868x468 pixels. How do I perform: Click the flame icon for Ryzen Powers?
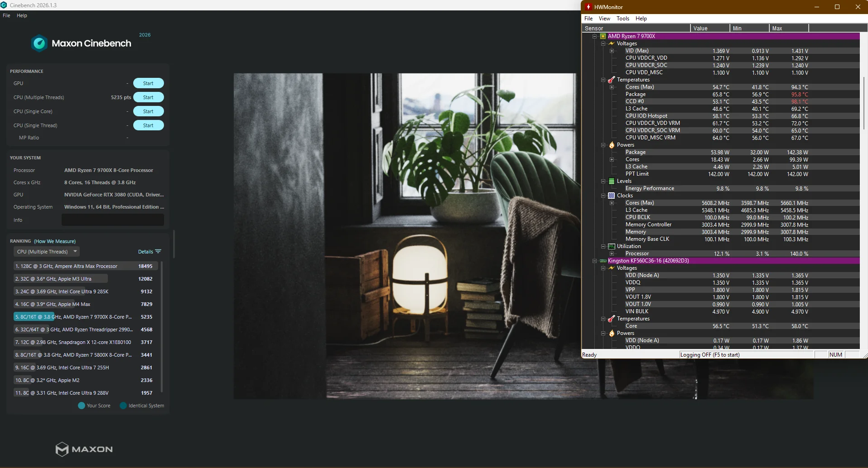(612, 145)
